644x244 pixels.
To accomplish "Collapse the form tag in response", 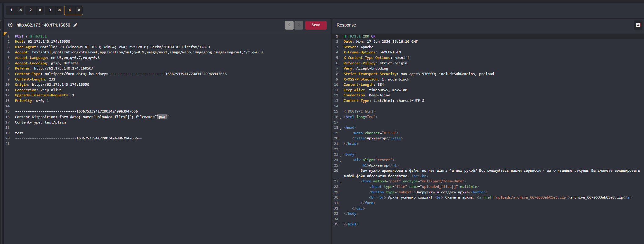I will click(341, 182).
